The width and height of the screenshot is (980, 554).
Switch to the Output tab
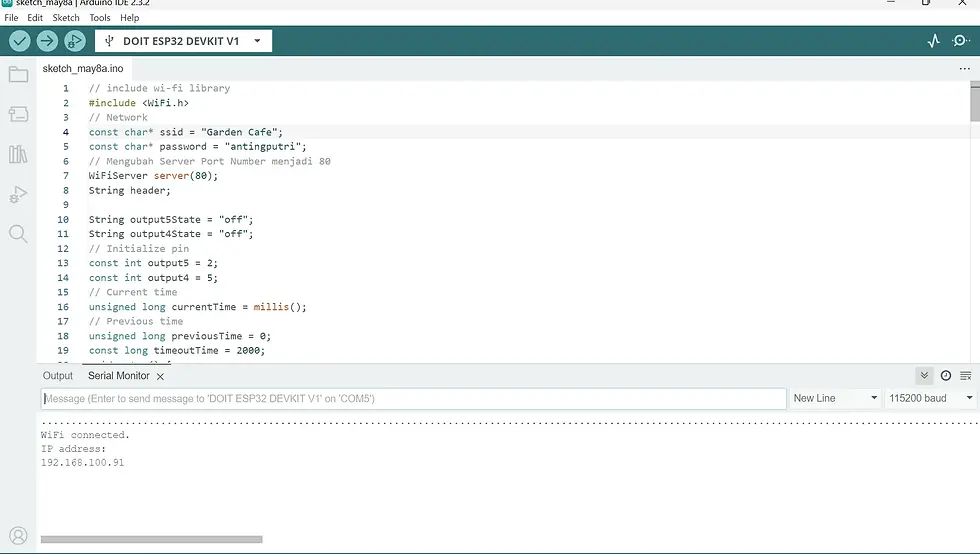coord(58,376)
